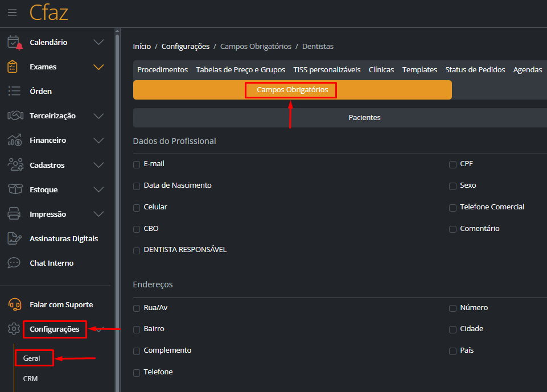
Task: Open the Agendas tab
Action: (x=528, y=70)
